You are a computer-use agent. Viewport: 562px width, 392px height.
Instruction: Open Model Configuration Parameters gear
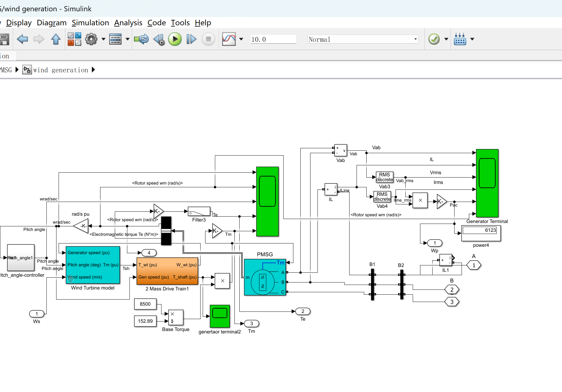pyautogui.click(x=91, y=39)
